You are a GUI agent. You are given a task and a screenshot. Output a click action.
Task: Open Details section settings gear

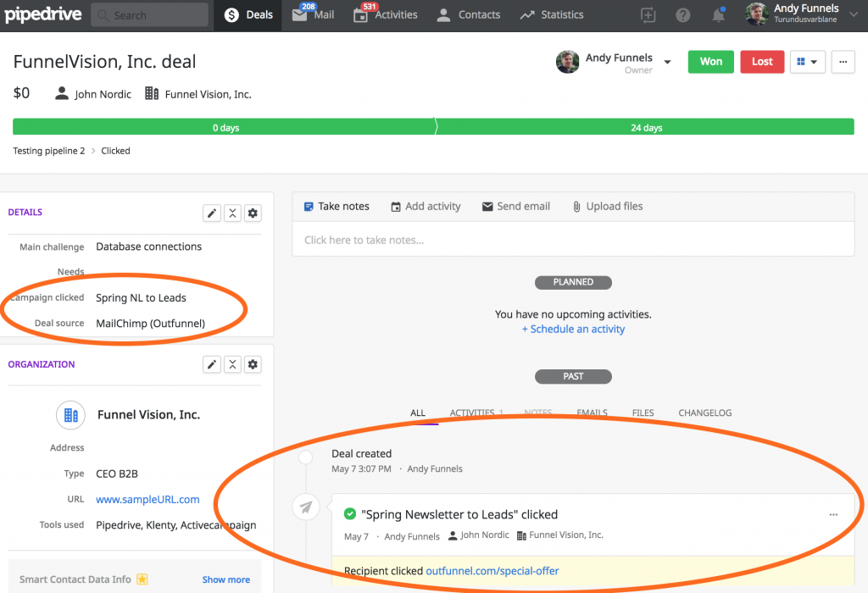(x=253, y=213)
